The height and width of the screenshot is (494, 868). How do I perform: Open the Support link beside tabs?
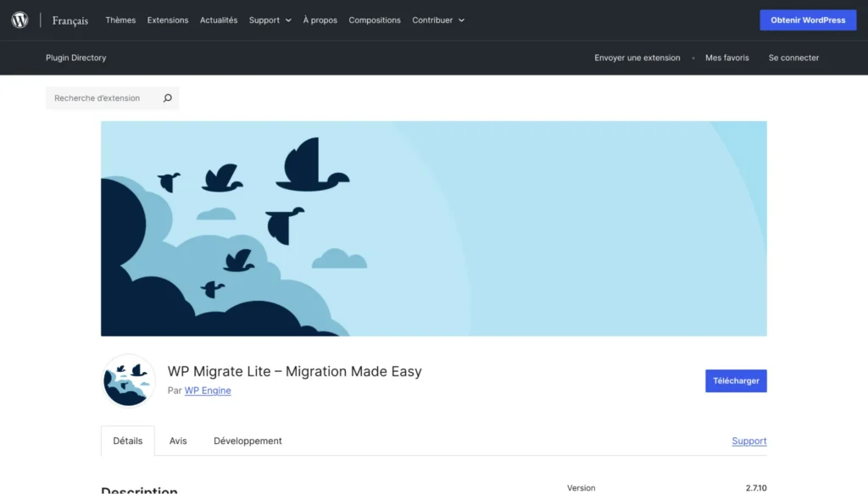749,441
